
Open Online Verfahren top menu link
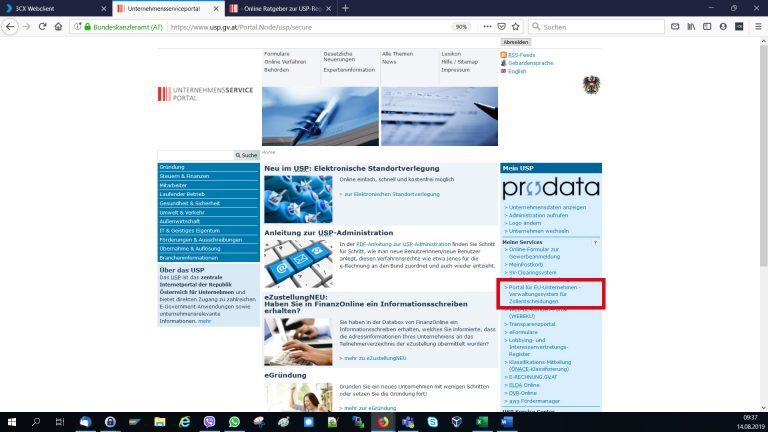(285, 62)
